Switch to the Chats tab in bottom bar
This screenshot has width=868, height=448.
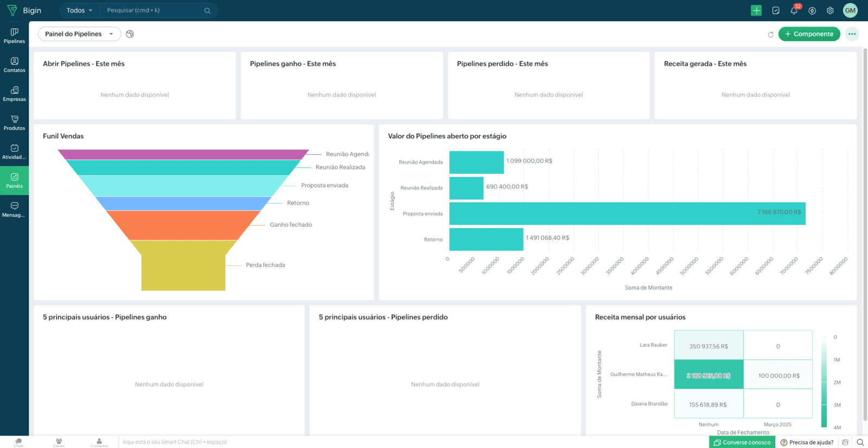18,442
